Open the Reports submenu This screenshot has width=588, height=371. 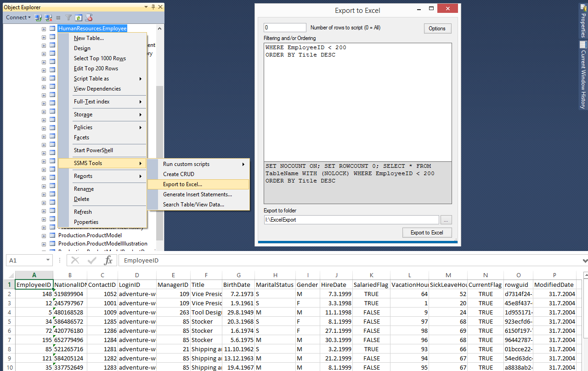102,176
